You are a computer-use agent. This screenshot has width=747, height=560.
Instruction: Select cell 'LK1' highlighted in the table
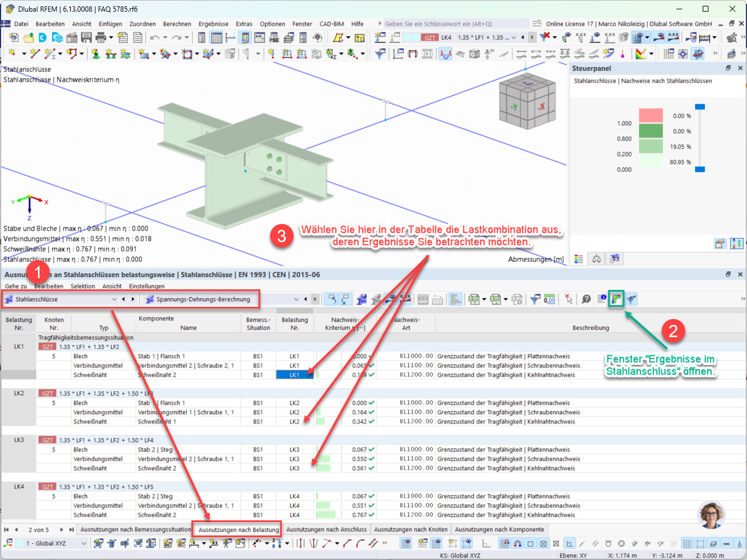(295, 375)
